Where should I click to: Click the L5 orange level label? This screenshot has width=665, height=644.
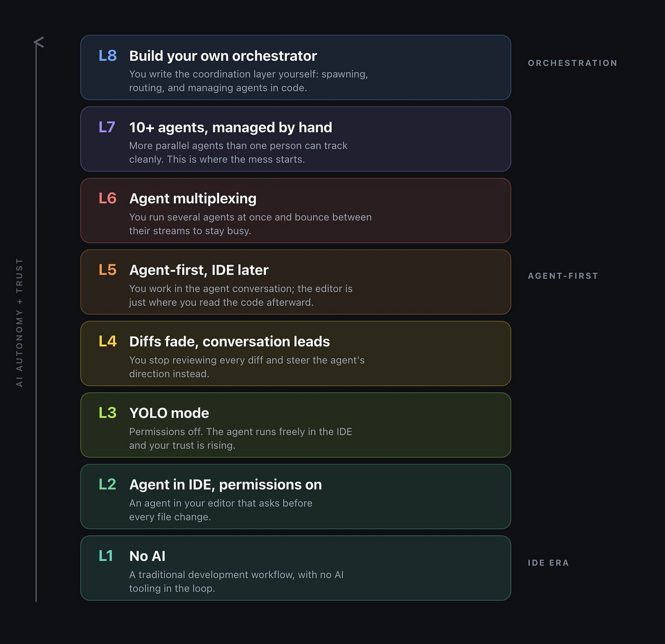[108, 270]
